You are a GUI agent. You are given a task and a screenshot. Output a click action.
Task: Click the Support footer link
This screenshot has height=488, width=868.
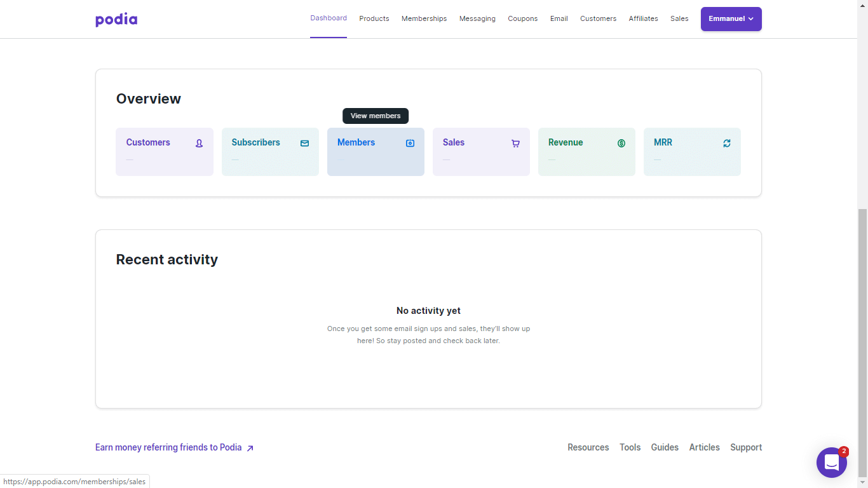pyautogui.click(x=746, y=447)
